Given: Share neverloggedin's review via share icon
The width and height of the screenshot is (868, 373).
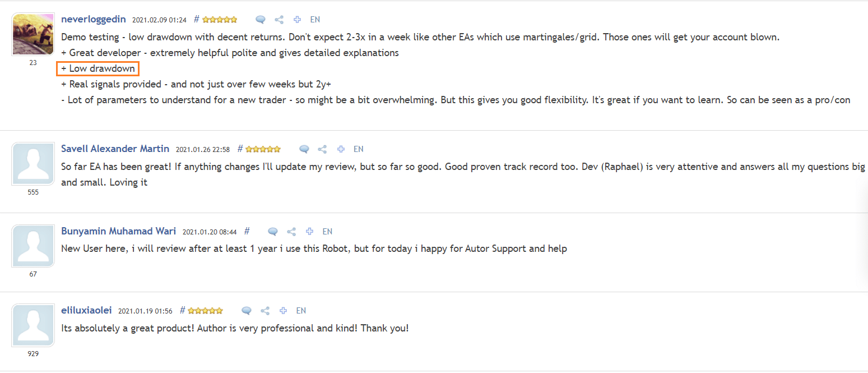Looking at the screenshot, I should click(279, 20).
